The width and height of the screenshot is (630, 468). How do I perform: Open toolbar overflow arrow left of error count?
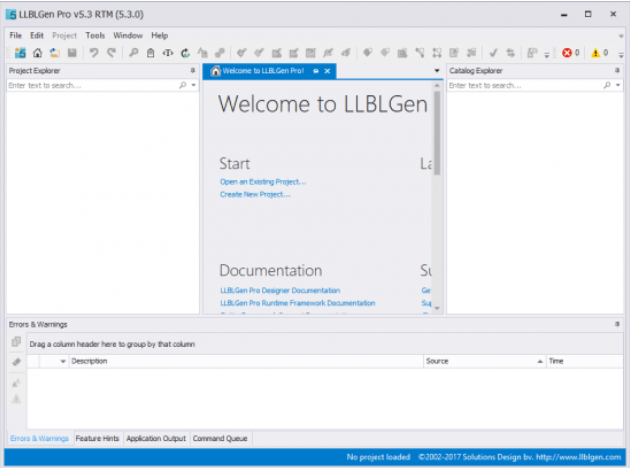[546, 55]
